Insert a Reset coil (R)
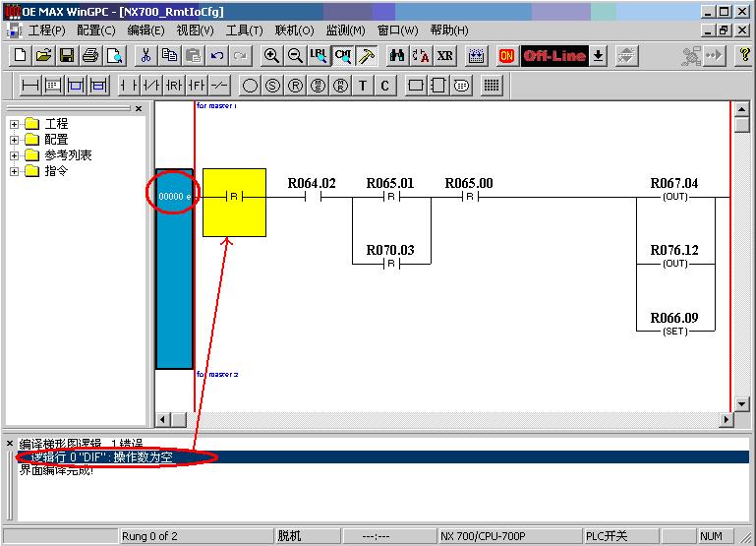This screenshot has height=546, width=756. coord(295,86)
